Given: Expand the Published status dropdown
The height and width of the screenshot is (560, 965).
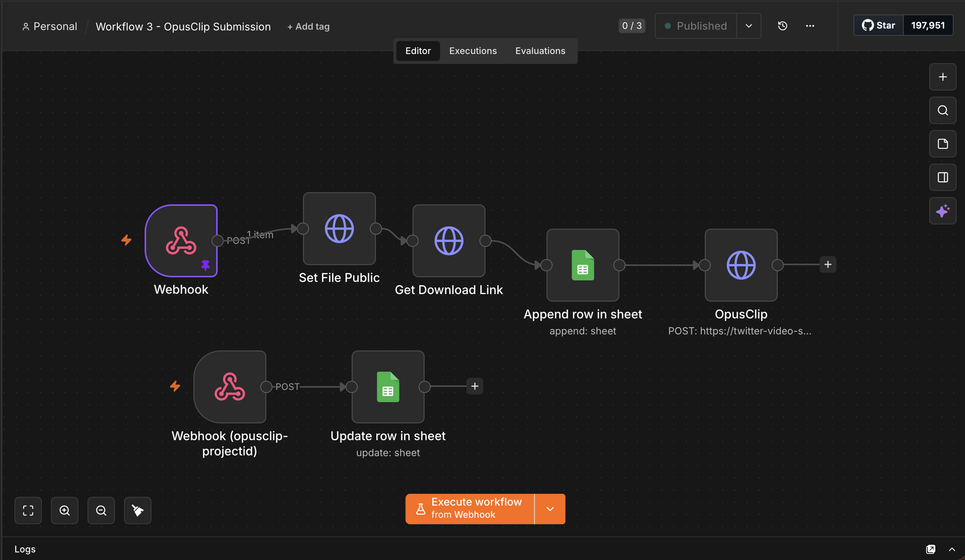Looking at the screenshot, I should (748, 25).
